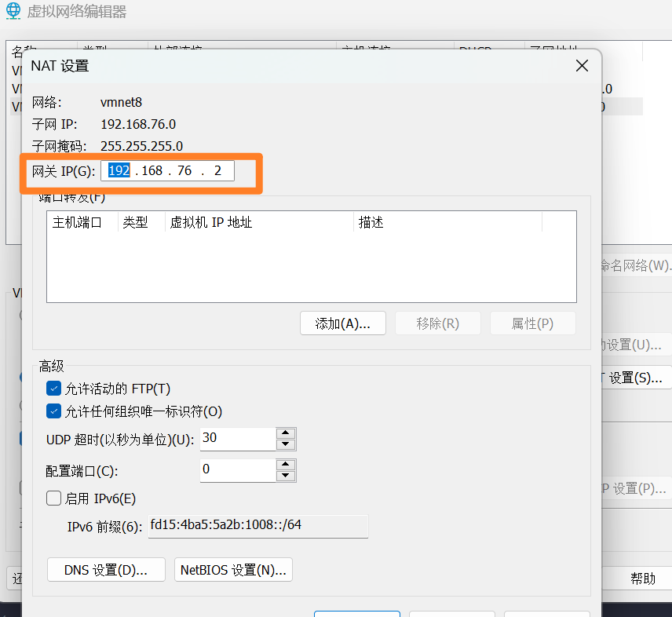Toggle the 允许活动的 FTP(T) checkbox
672x617 pixels.
coord(53,389)
